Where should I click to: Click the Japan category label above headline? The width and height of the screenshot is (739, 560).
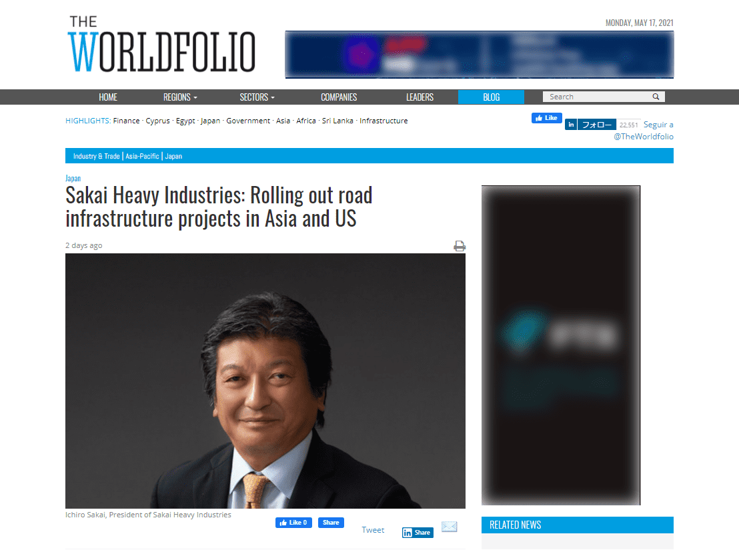point(73,178)
